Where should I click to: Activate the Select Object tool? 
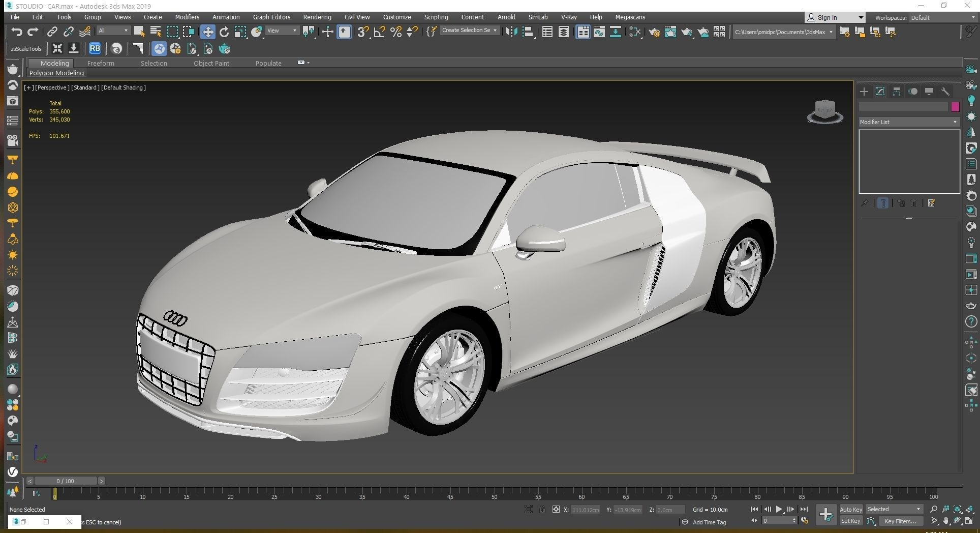pos(139,32)
